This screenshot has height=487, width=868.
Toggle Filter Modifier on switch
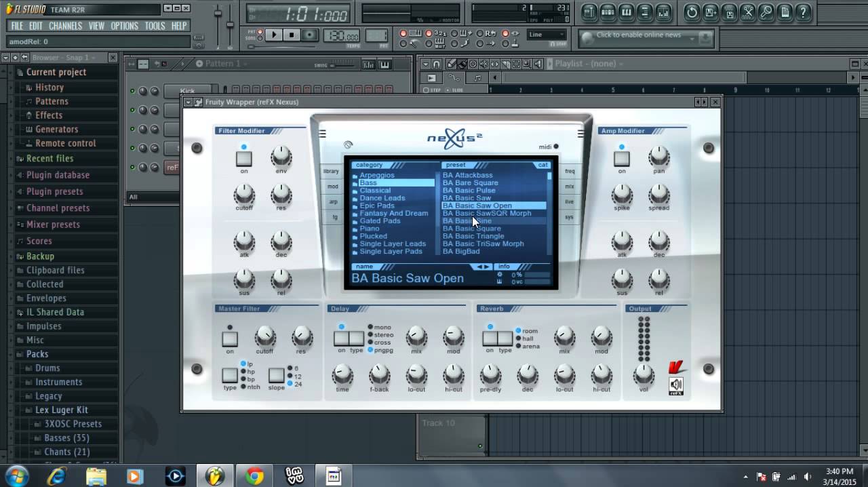click(x=243, y=159)
